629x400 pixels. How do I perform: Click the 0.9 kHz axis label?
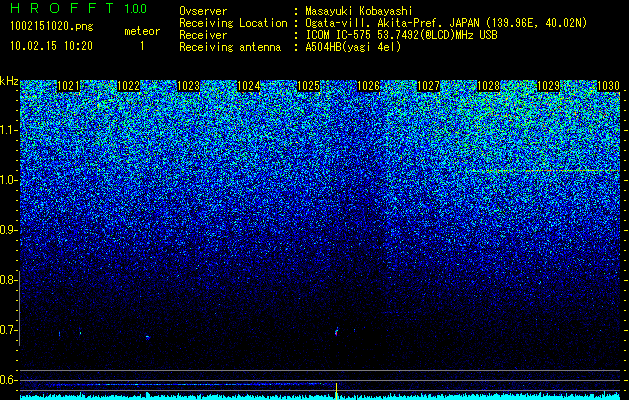8,230
